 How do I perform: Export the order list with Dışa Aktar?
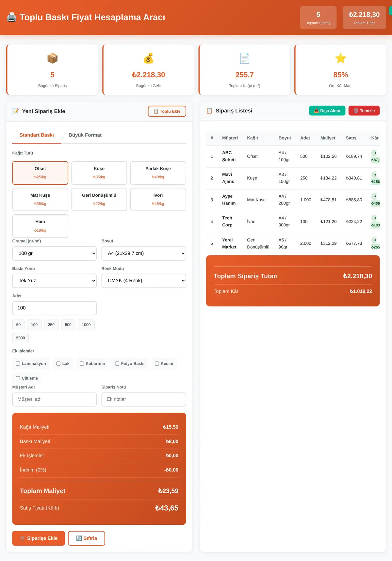pyautogui.click(x=327, y=111)
